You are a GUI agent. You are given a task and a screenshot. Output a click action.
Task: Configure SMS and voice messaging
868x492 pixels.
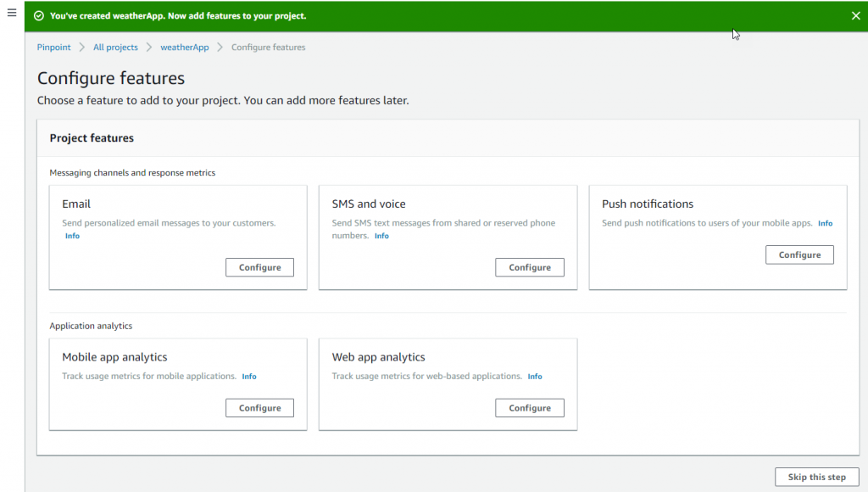point(529,267)
